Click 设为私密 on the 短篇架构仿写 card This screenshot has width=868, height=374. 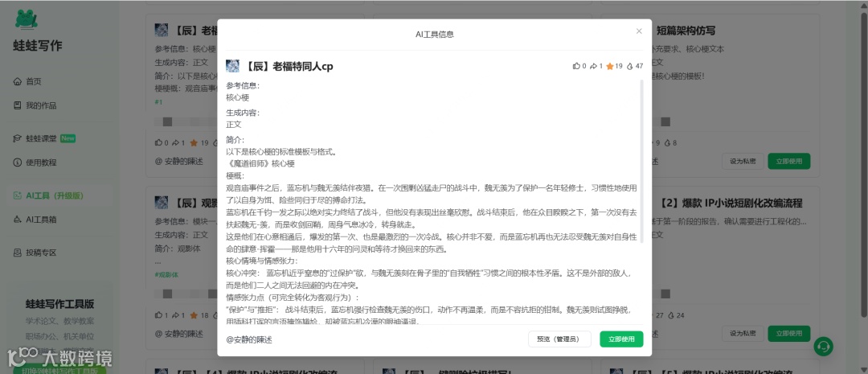(743, 161)
